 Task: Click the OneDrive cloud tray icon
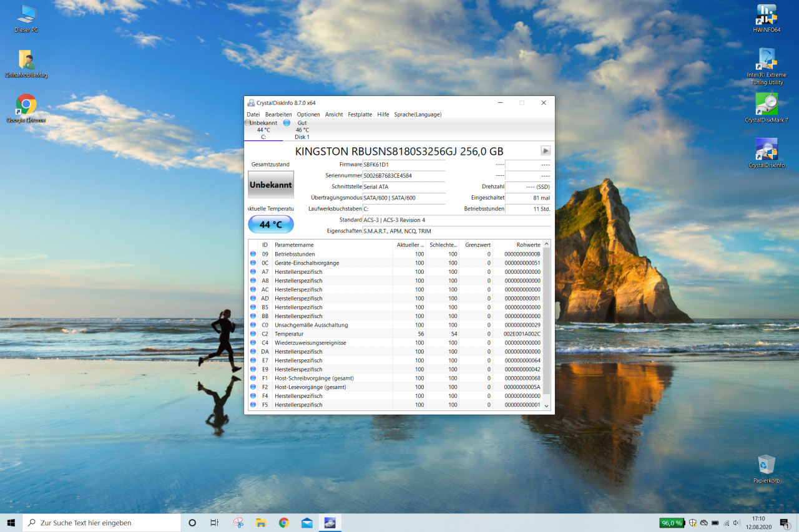[x=704, y=523]
